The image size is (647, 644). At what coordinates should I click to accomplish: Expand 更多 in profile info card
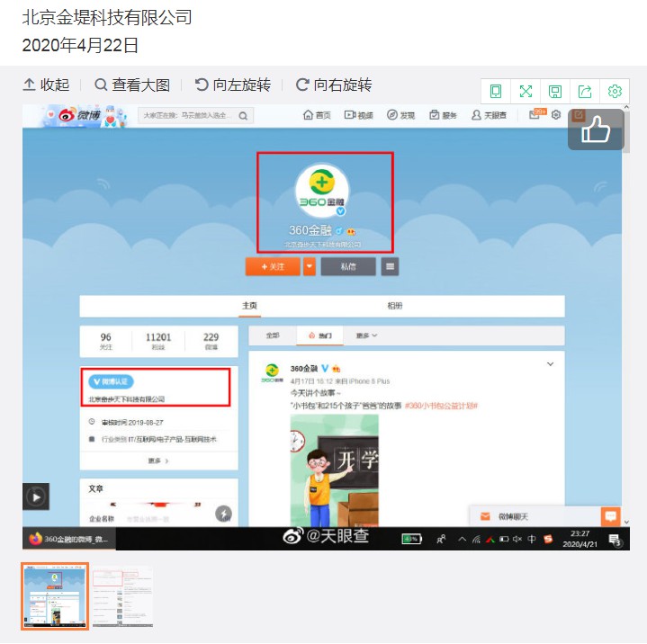158,461
